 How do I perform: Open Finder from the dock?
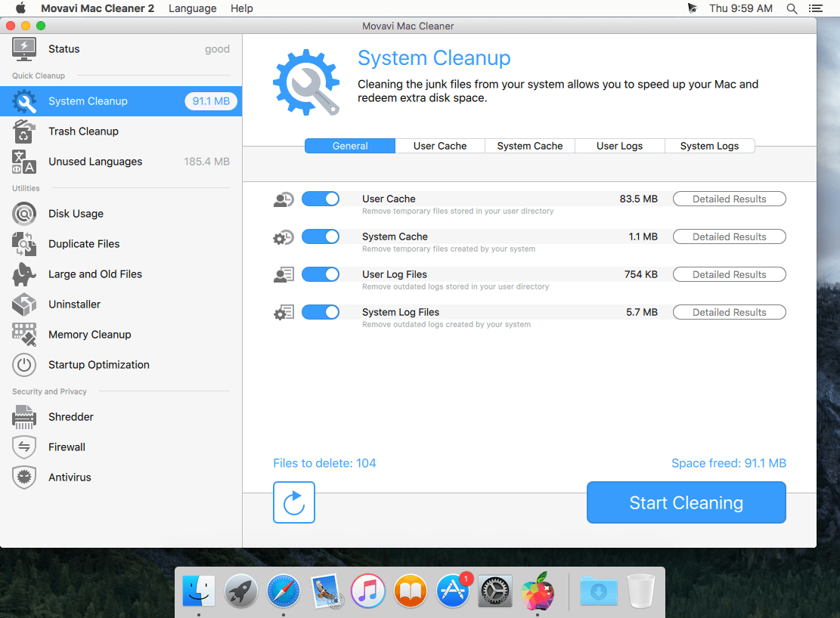click(x=199, y=592)
